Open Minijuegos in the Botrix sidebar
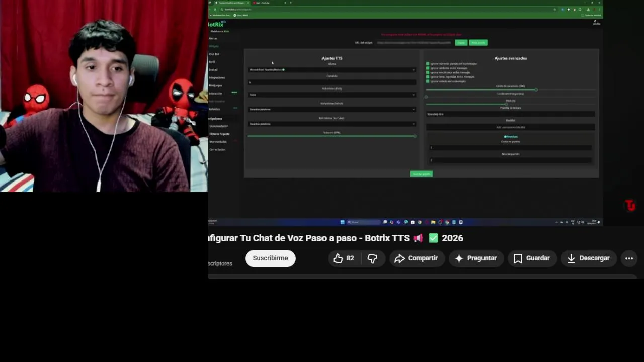 pyautogui.click(x=215, y=85)
